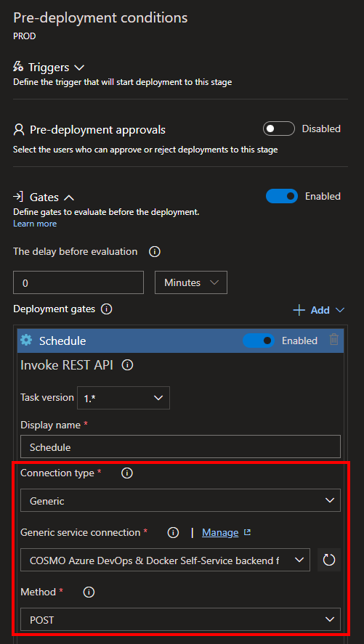364x644 pixels.
Task: Click Add to add a deployment gate
Action: (x=312, y=310)
